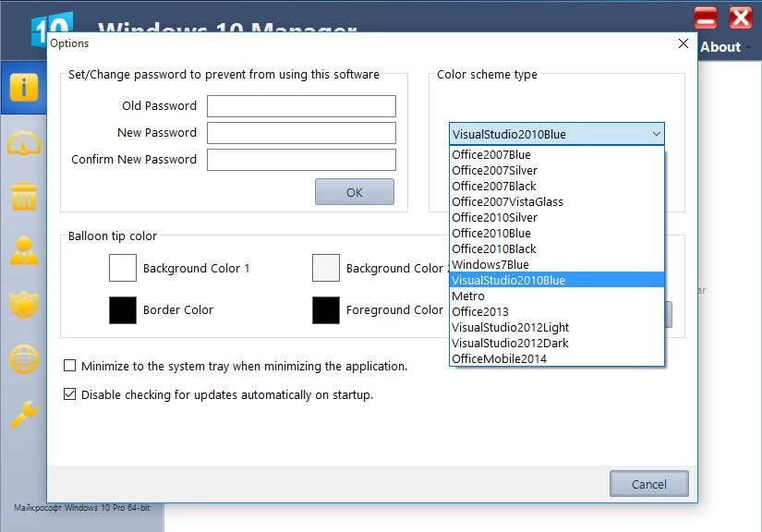Close the Windows 10 Manager main window
Image resolution: width=762 pixels, height=532 pixels.
(740, 18)
